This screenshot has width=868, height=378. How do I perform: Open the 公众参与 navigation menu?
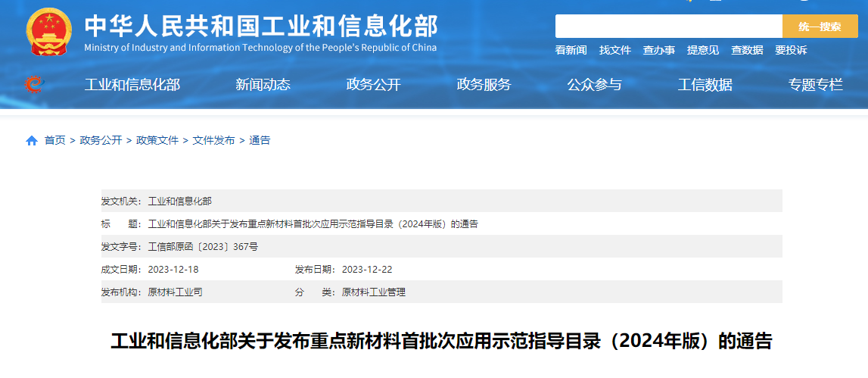594,85
